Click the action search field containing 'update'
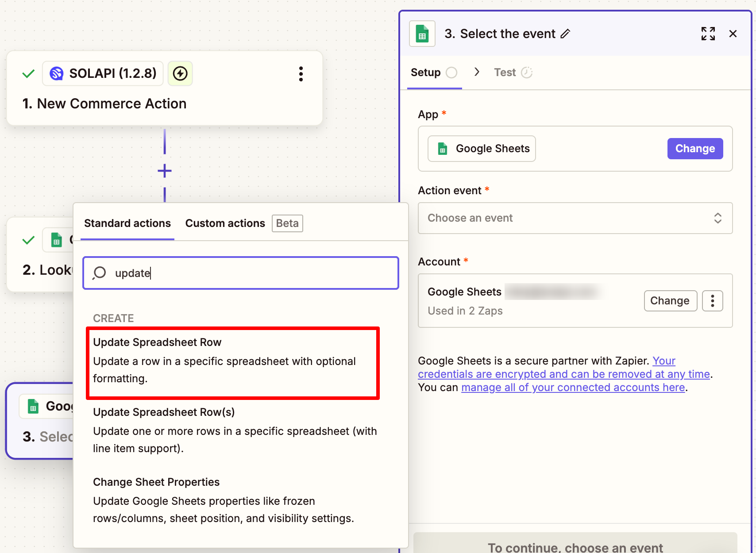 coord(241,273)
